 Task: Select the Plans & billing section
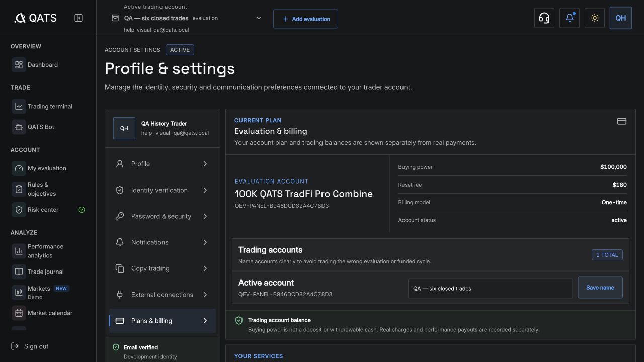coord(163,321)
